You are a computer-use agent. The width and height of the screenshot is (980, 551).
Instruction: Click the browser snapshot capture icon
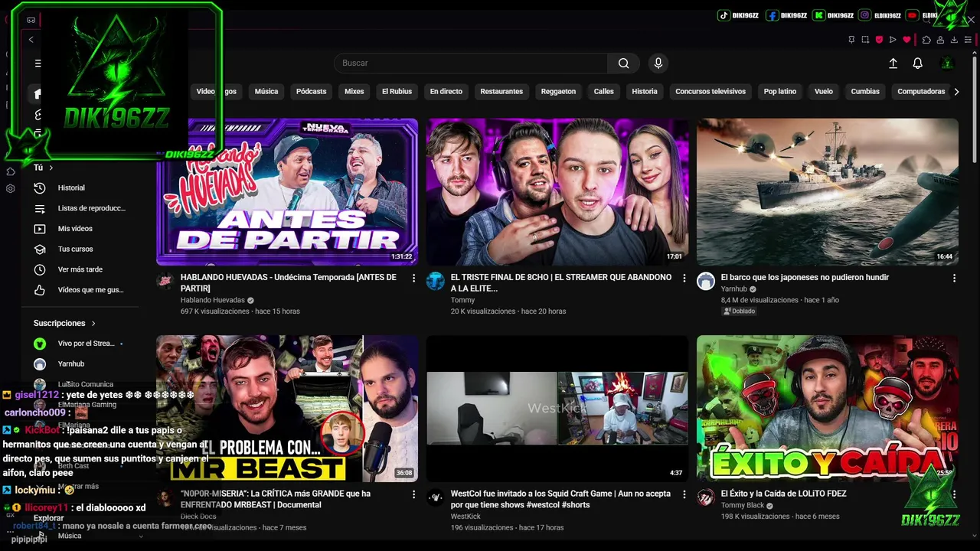[865, 40]
